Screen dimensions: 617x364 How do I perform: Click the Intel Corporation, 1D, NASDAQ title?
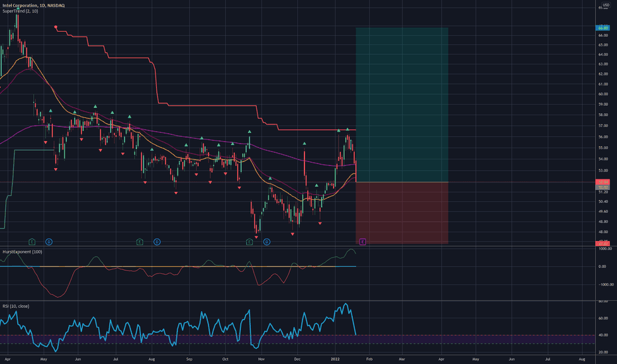click(x=34, y=5)
